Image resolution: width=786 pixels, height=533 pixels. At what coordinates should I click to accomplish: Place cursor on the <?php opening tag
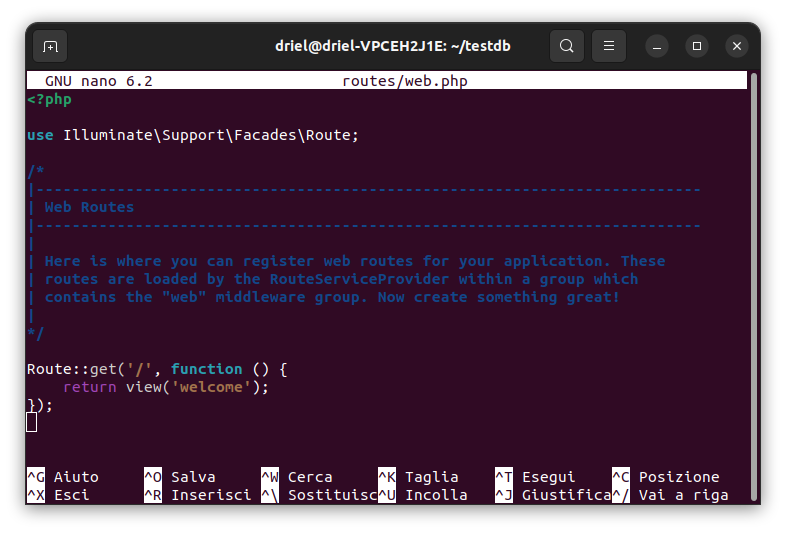pyautogui.click(x=49, y=99)
